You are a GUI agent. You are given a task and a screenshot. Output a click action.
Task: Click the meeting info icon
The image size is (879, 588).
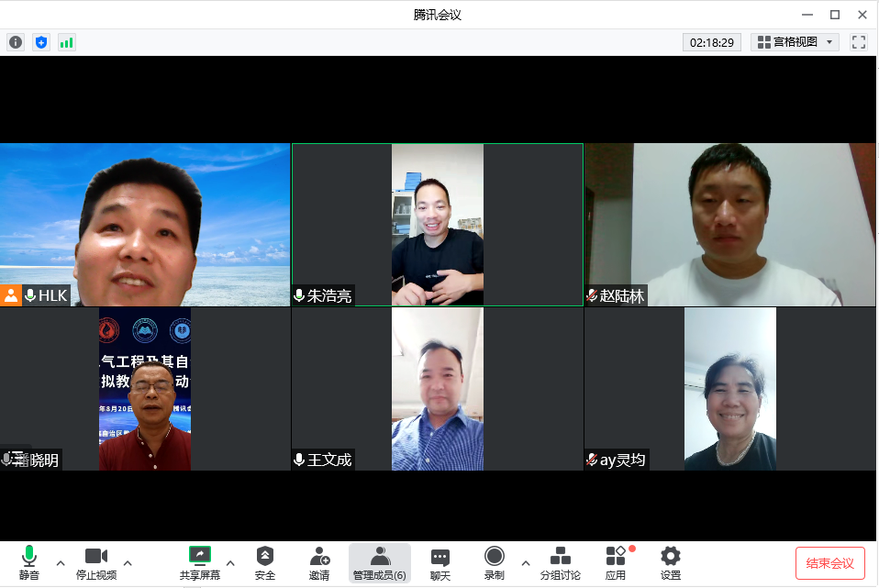pos(16,42)
